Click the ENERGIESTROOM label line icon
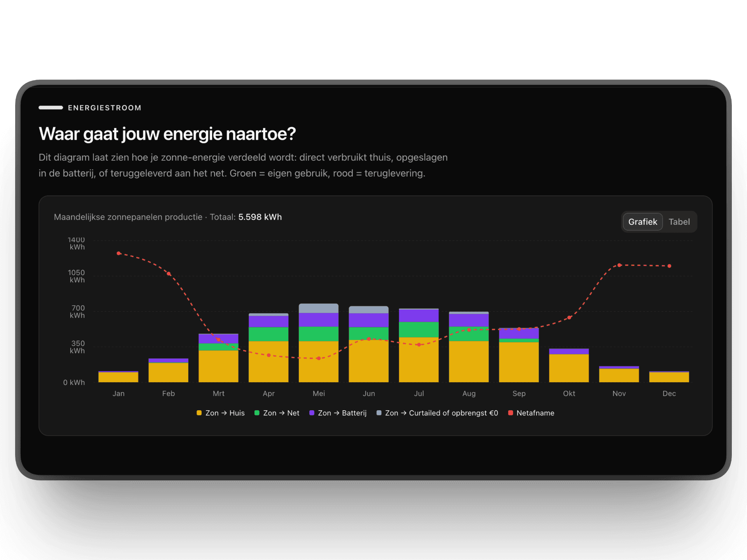747x560 pixels. coord(51,108)
